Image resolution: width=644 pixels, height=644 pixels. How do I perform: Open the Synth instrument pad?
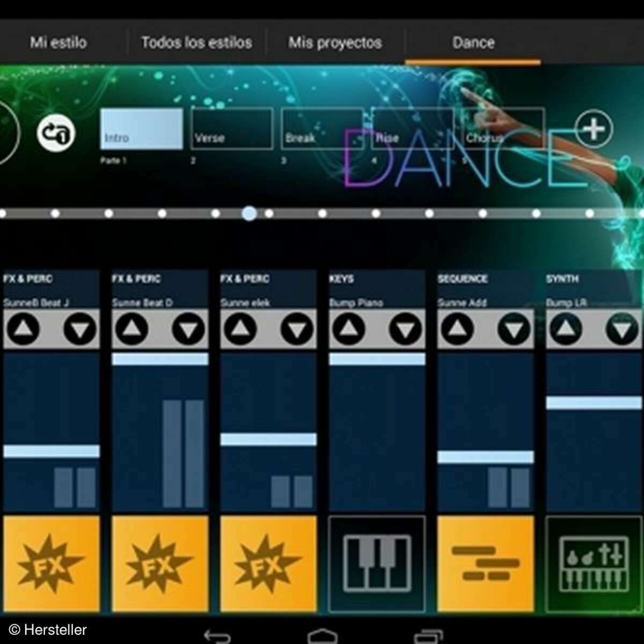(594, 563)
